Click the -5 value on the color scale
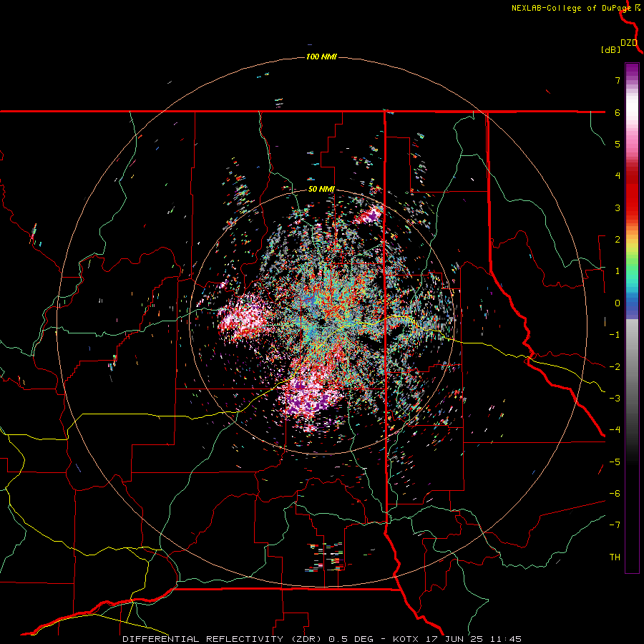 pos(615,462)
